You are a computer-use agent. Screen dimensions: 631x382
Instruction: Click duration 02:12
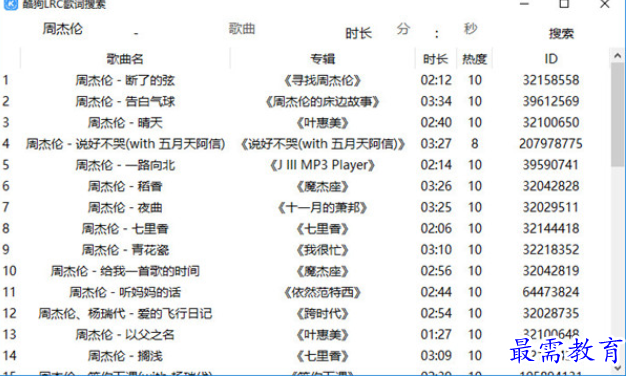pos(436,80)
